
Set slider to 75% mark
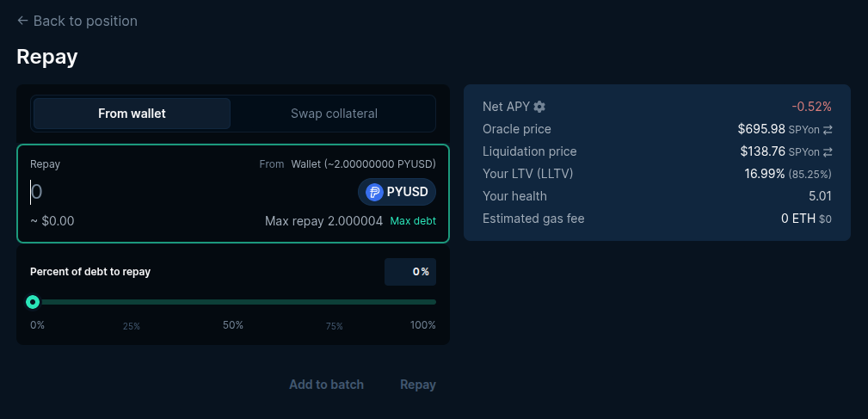coord(335,302)
